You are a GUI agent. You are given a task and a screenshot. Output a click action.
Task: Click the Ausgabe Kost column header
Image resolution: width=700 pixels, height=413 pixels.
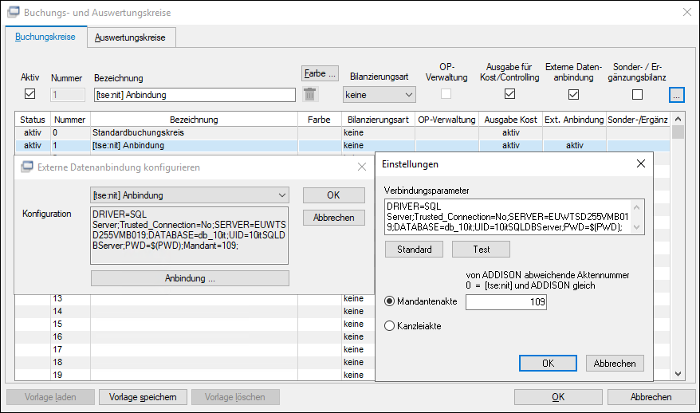511,120
